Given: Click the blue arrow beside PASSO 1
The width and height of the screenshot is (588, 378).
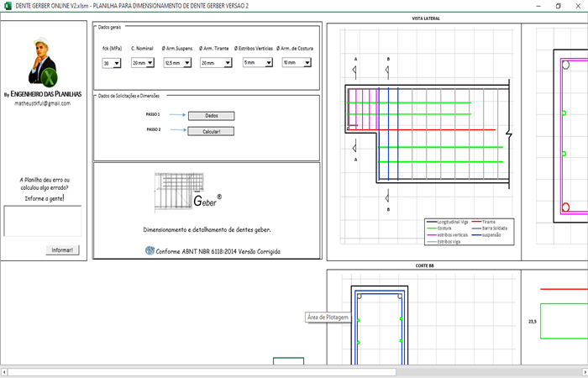Looking at the screenshot, I should [176, 115].
